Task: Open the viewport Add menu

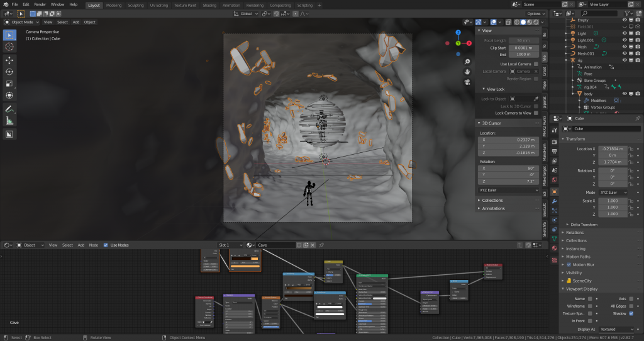Action: coord(76,22)
